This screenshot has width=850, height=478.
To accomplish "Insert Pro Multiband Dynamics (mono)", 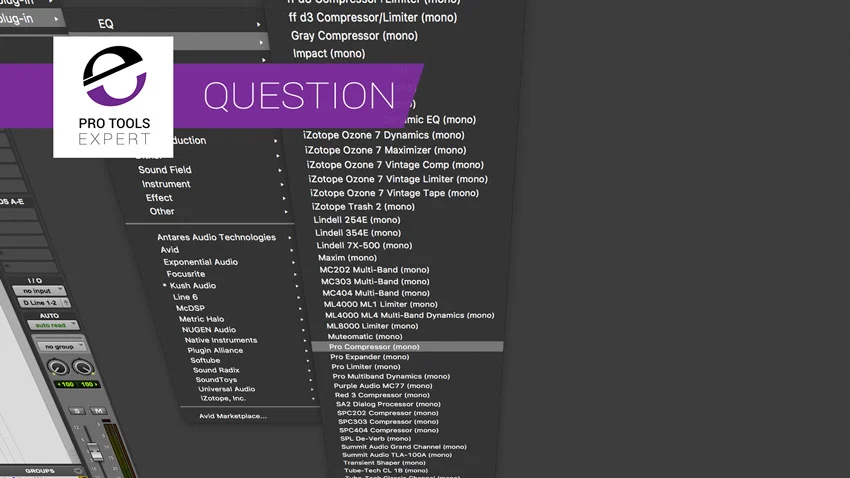I will tap(391, 376).
